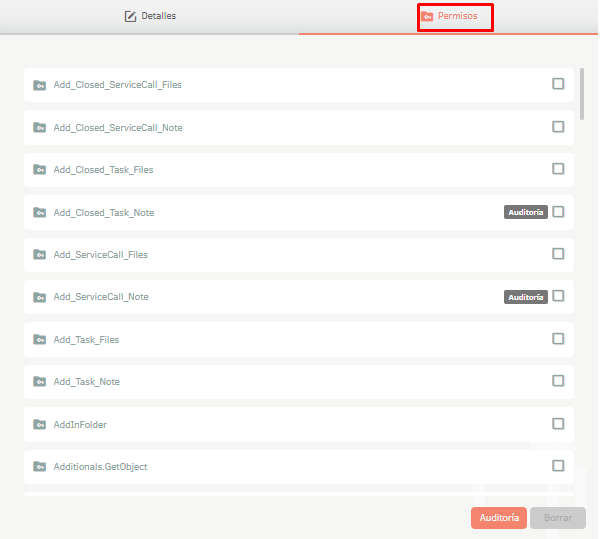The width and height of the screenshot is (600, 539).
Task: Select the Add_ServiceCall_Note checkbox
Action: click(x=558, y=296)
